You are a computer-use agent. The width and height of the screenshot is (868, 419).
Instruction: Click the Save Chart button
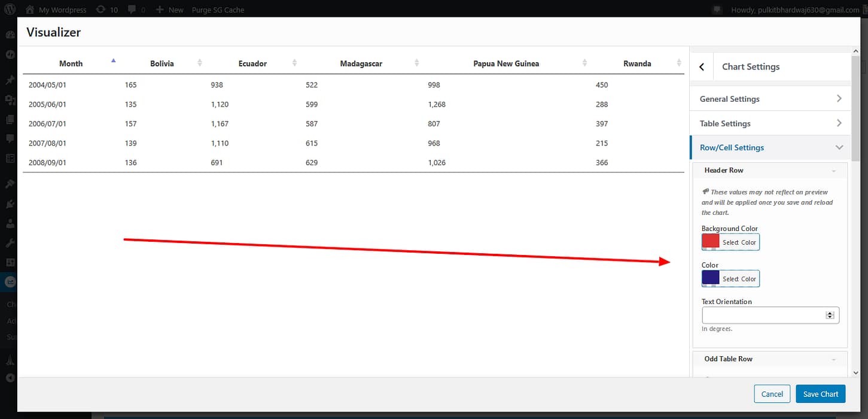820,394
